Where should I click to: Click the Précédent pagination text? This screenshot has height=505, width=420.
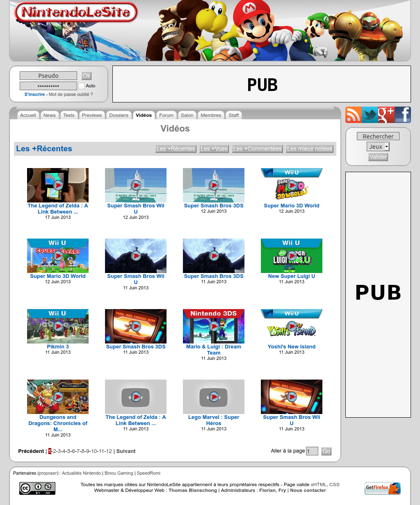(x=31, y=451)
